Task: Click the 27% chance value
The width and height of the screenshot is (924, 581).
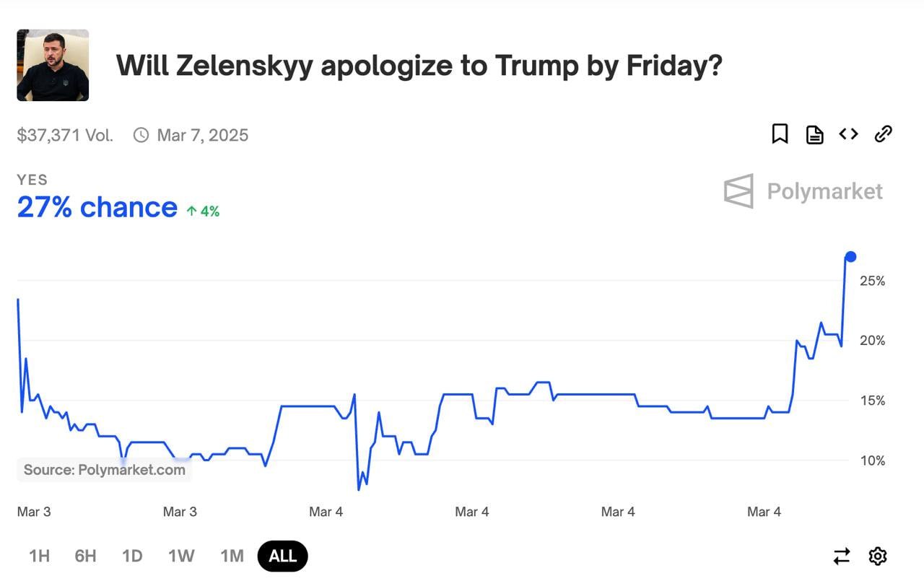Action: pyautogui.click(x=97, y=208)
